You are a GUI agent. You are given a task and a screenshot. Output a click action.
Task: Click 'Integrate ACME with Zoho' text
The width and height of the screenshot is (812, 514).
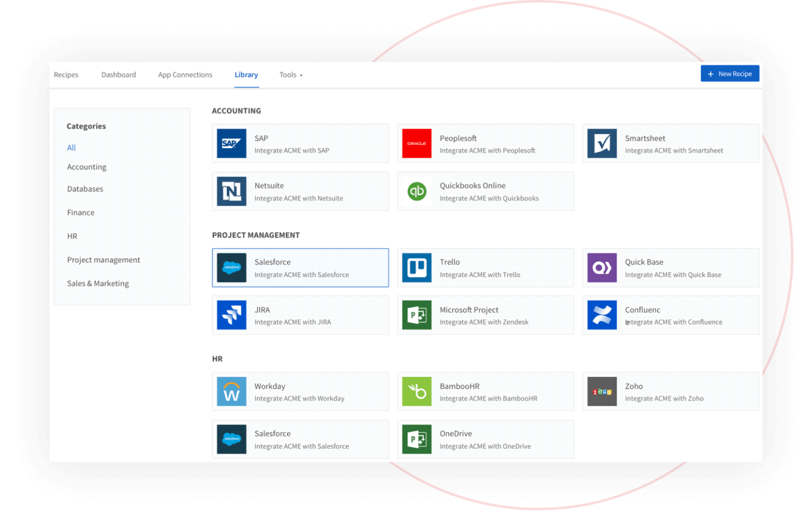(664, 399)
